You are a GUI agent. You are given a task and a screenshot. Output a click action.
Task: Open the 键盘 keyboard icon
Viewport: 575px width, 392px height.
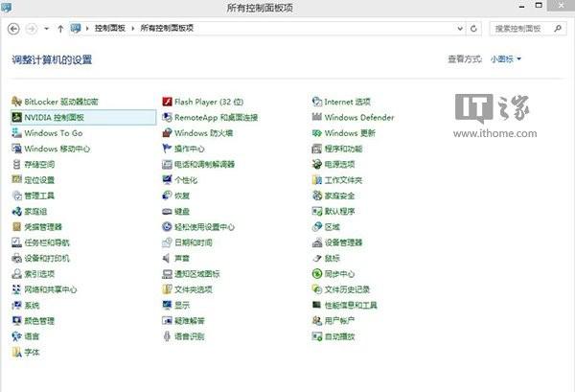[167, 211]
